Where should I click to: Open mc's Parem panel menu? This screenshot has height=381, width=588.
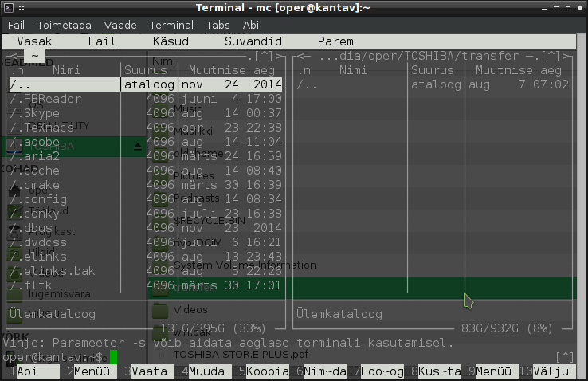[335, 41]
